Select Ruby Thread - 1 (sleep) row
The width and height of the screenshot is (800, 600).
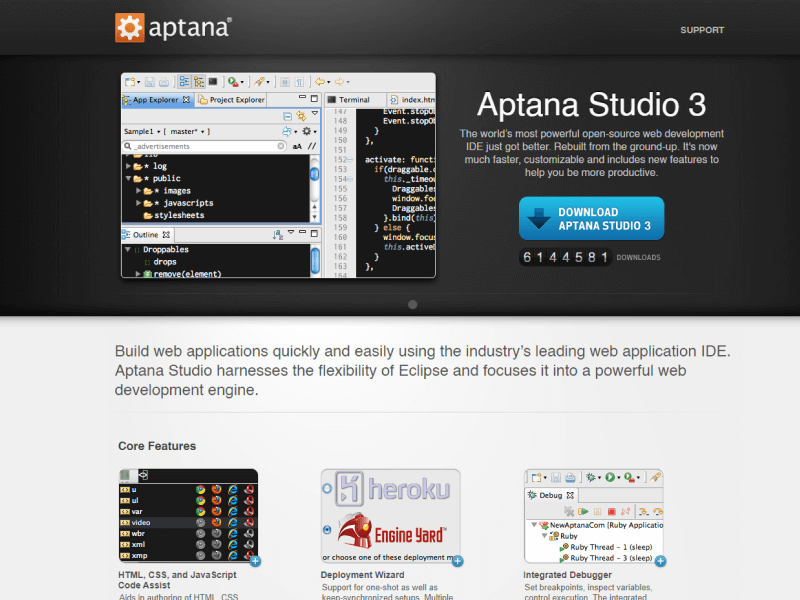coord(606,547)
